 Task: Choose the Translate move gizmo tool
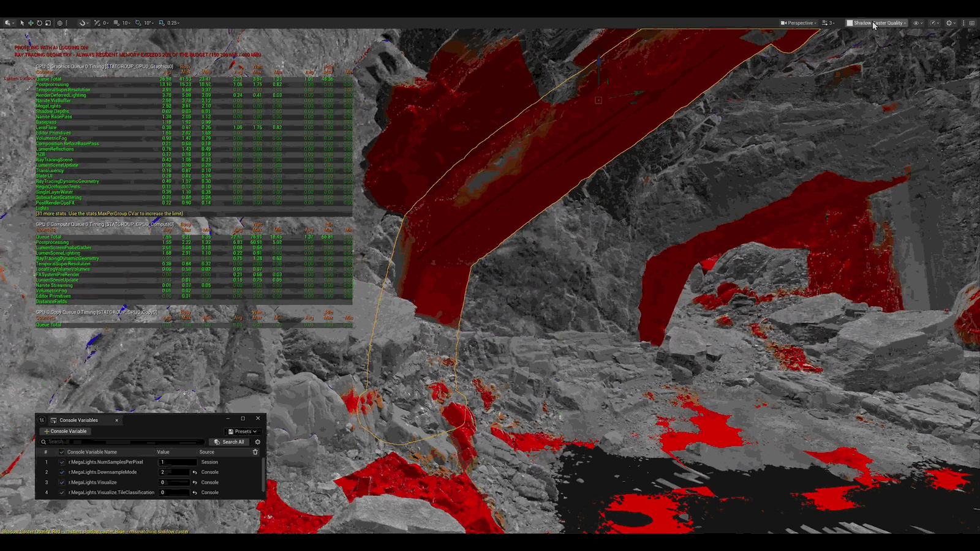[x=31, y=23]
